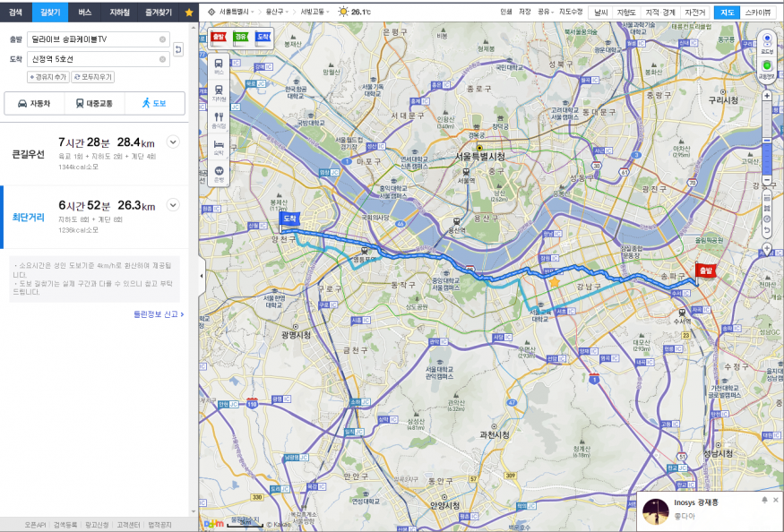Swap start and destination with the swap icon
The height and width of the screenshot is (532, 784).
pyautogui.click(x=178, y=49)
